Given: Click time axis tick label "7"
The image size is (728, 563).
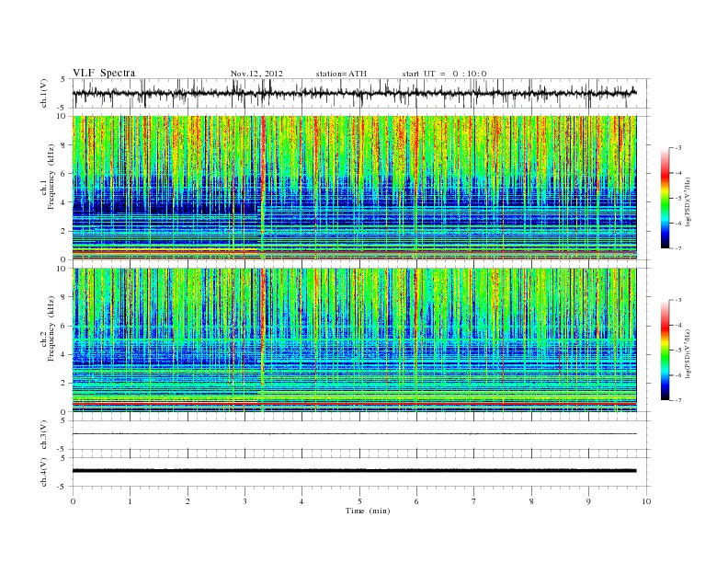Looking at the screenshot, I should [x=474, y=501].
